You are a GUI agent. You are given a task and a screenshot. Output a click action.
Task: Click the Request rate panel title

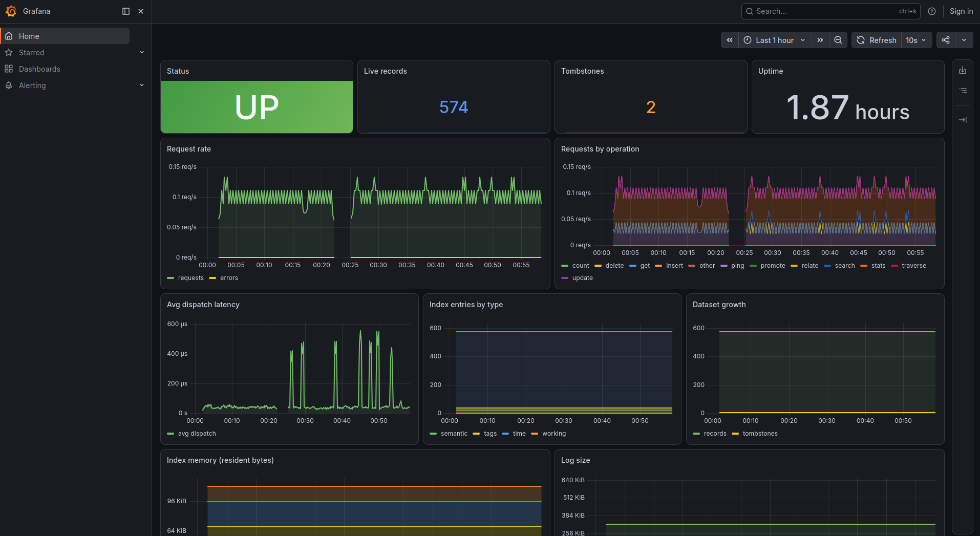tap(189, 149)
